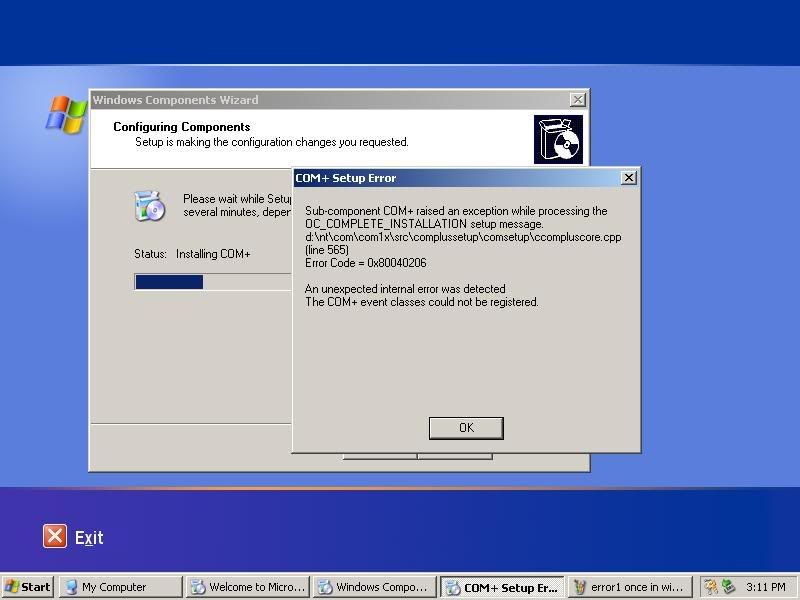Close the COM+ Setup Error dialog
800x600 pixels.
pos(629,178)
